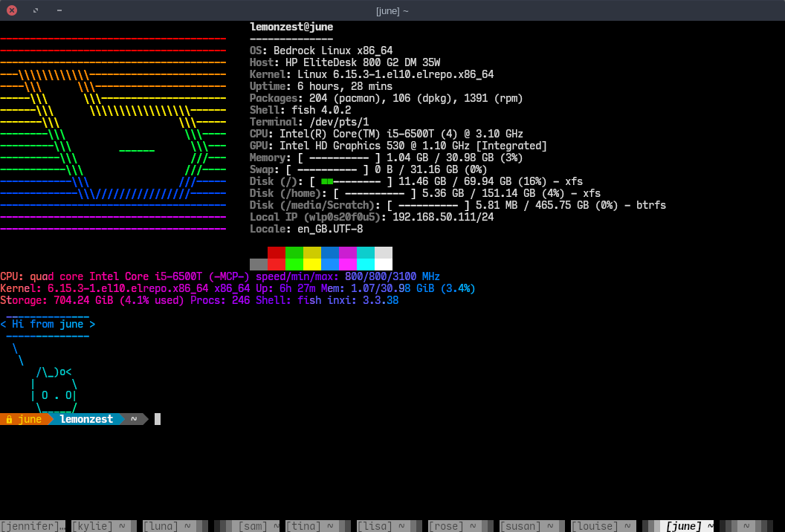Select the orange june hostname prompt segment
The width and height of the screenshot is (785, 532).
28,418
